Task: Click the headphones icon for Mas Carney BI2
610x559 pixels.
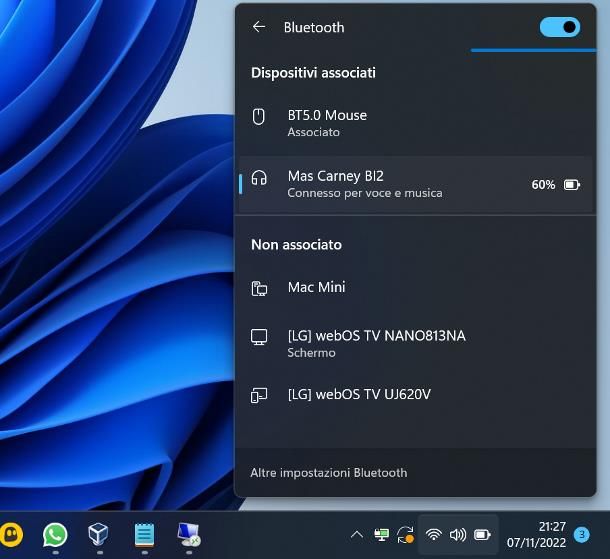Action: pyautogui.click(x=259, y=177)
